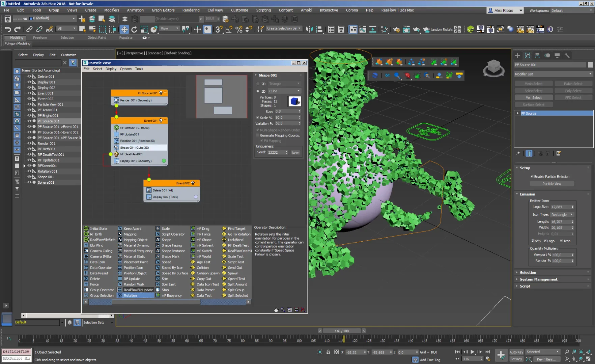Image resolution: width=595 pixels, height=364 pixels.
Task: Toggle the Scale % checkbox in Shape 001
Action: point(258,118)
